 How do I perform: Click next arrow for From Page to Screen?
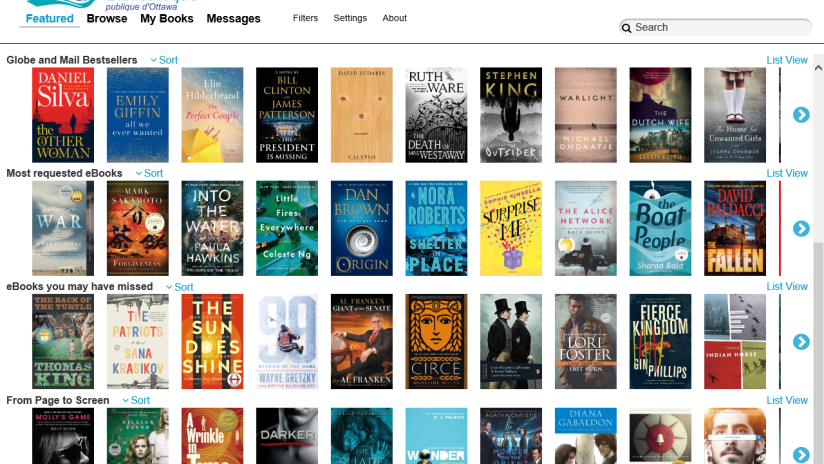click(801, 455)
